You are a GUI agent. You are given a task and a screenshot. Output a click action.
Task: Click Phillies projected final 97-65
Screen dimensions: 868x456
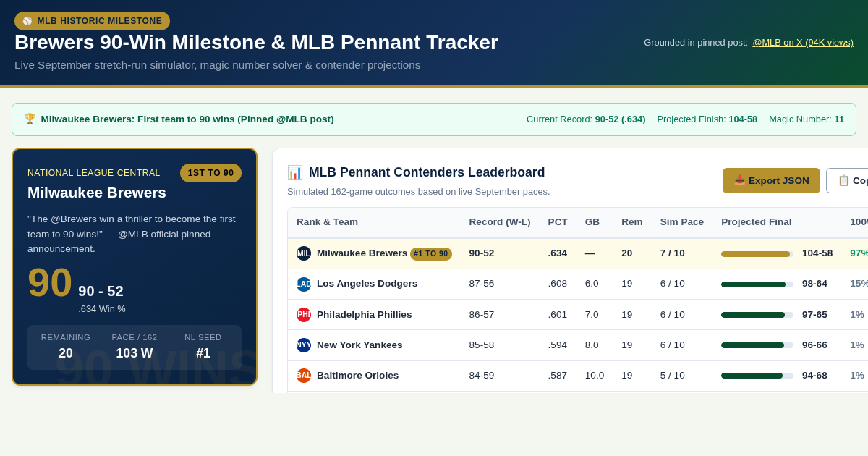[x=814, y=315]
